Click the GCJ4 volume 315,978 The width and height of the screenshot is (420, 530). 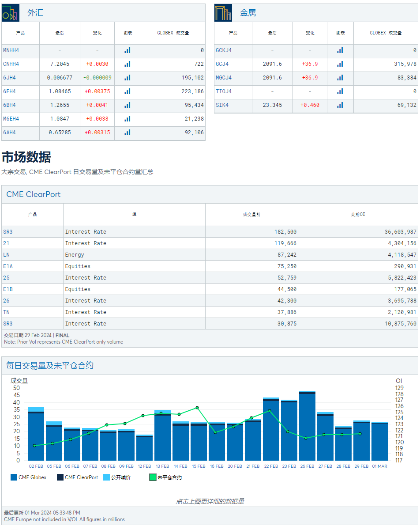click(x=405, y=64)
